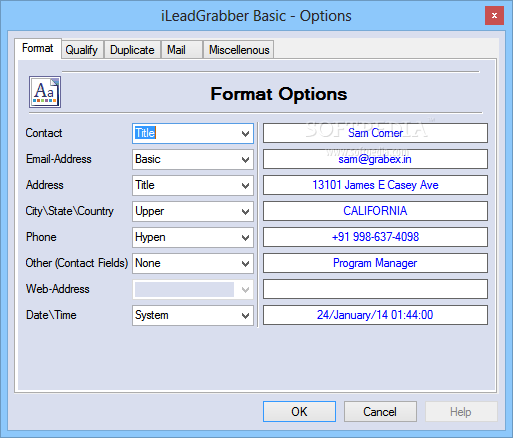Click the Date\Time label

[51, 315]
